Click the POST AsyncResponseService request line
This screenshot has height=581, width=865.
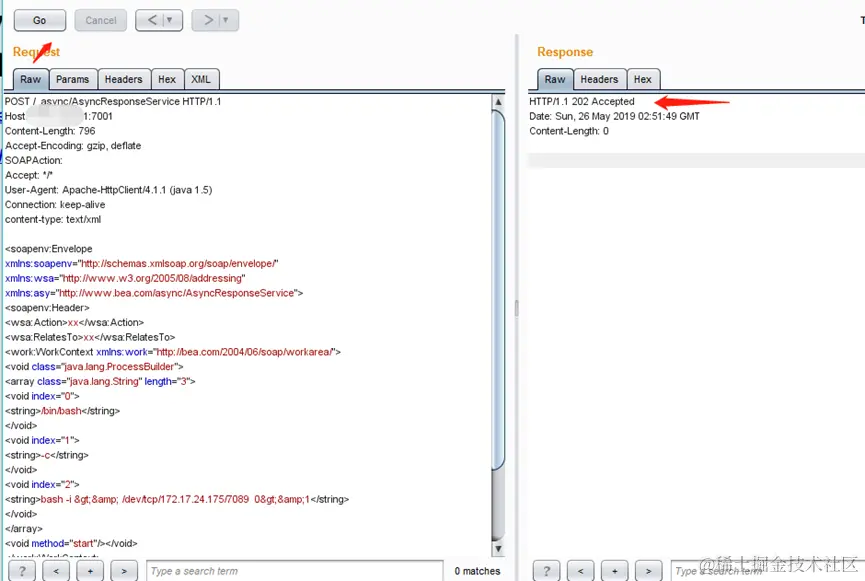point(113,102)
